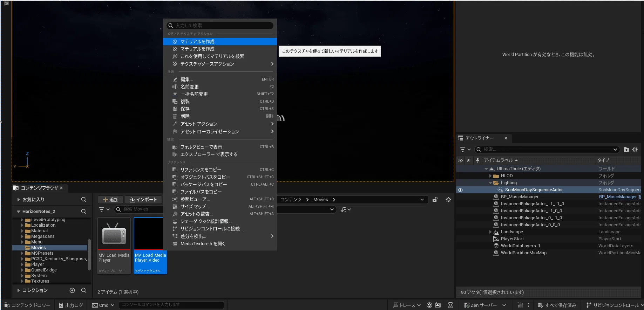The image size is (644, 310).
Task: Click the trace record circle icon
Action: click(429, 305)
